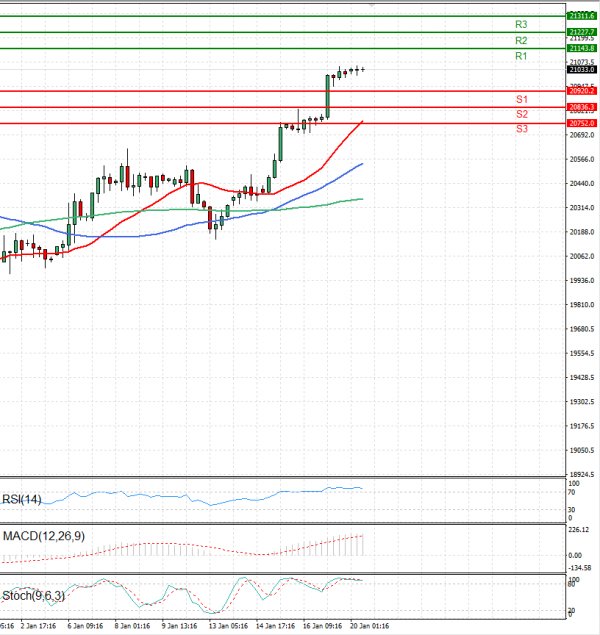Click the MACD -134.58 scale value

[579, 568]
